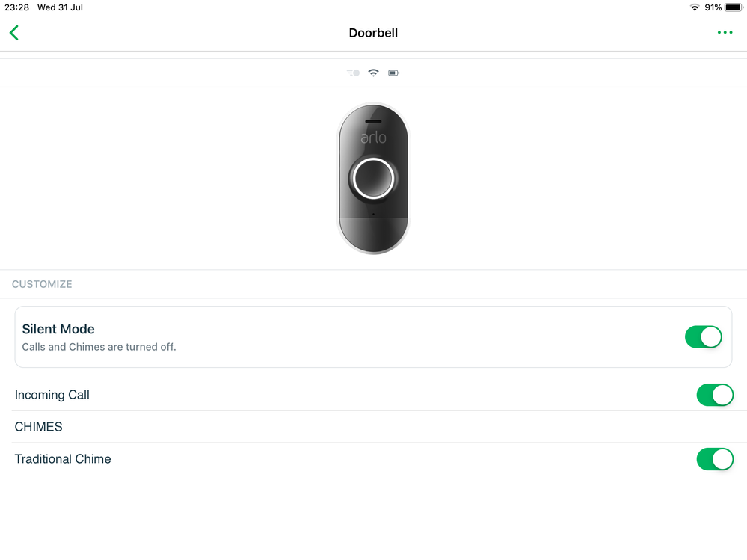Tap the iPad battery icon in status bar
The height and width of the screenshot is (560, 747).
[734, 7]
